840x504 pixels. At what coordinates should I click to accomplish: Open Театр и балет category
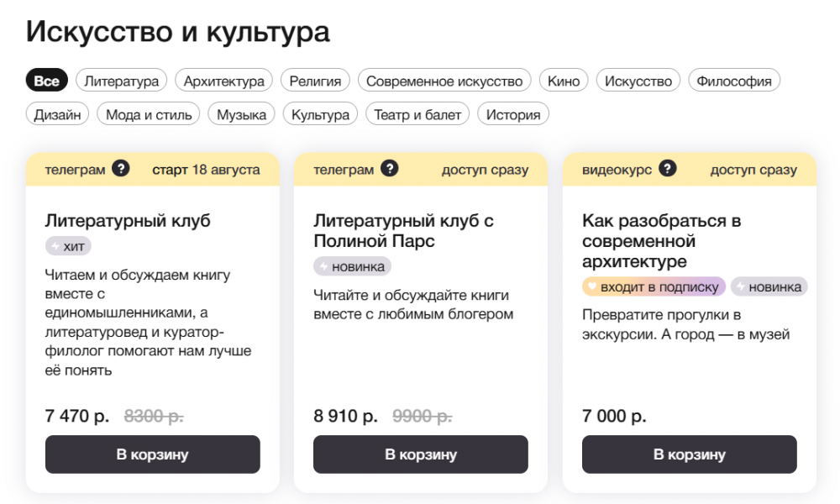tap(417, 115)
